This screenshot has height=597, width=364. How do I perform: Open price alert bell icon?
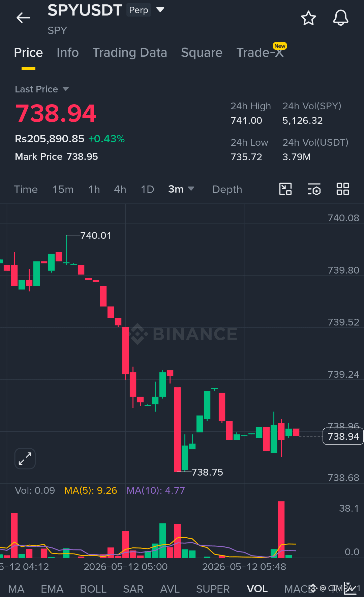pyautogui.click(x=341, y=18)
